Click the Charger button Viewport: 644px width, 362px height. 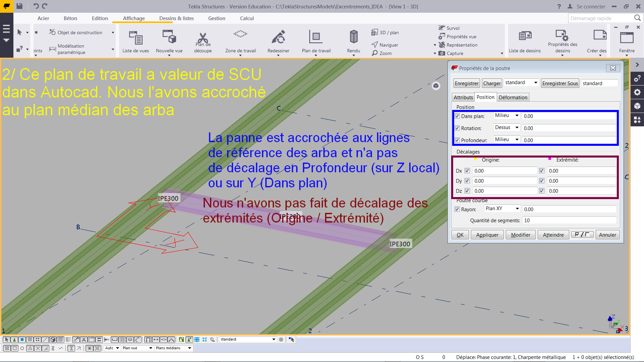[492, 83]
